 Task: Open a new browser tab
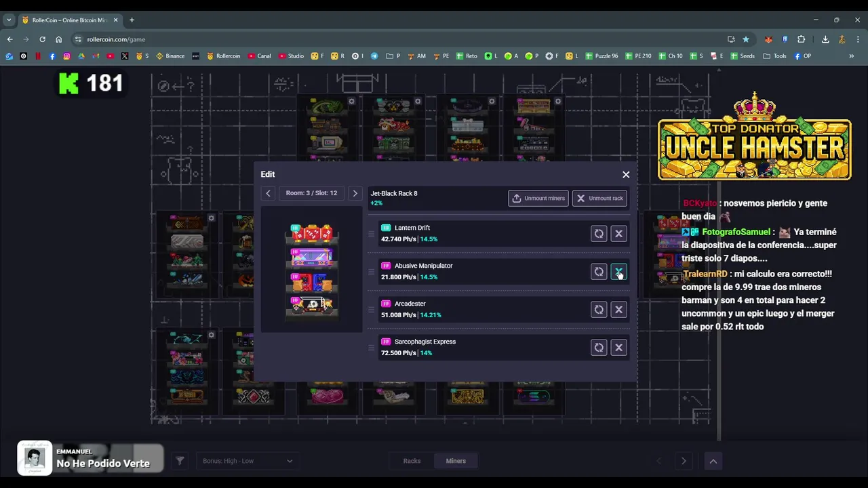point(132,20)
